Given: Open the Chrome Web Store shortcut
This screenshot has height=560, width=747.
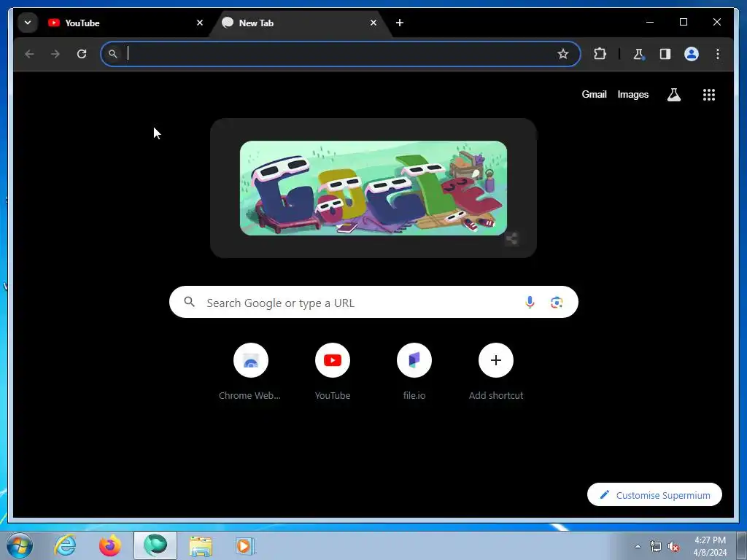Looking at the screenshot, I should 251,372.
